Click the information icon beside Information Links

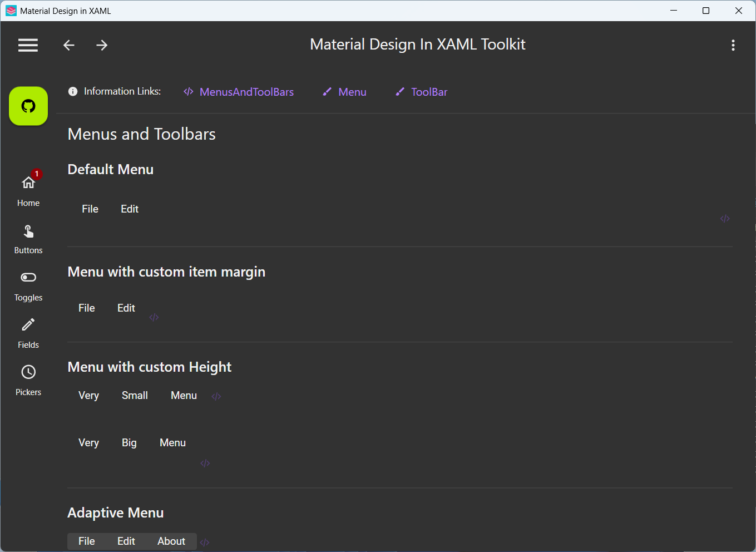73,91
